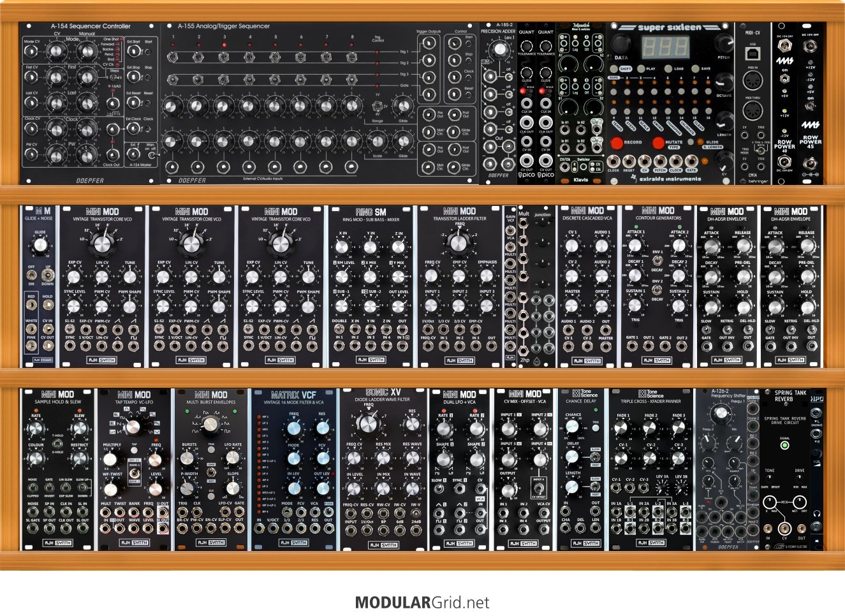This screenshot has height=616, width=845.
Task: Click the red LED display on Super Sixteen
Action: (665, 47)
